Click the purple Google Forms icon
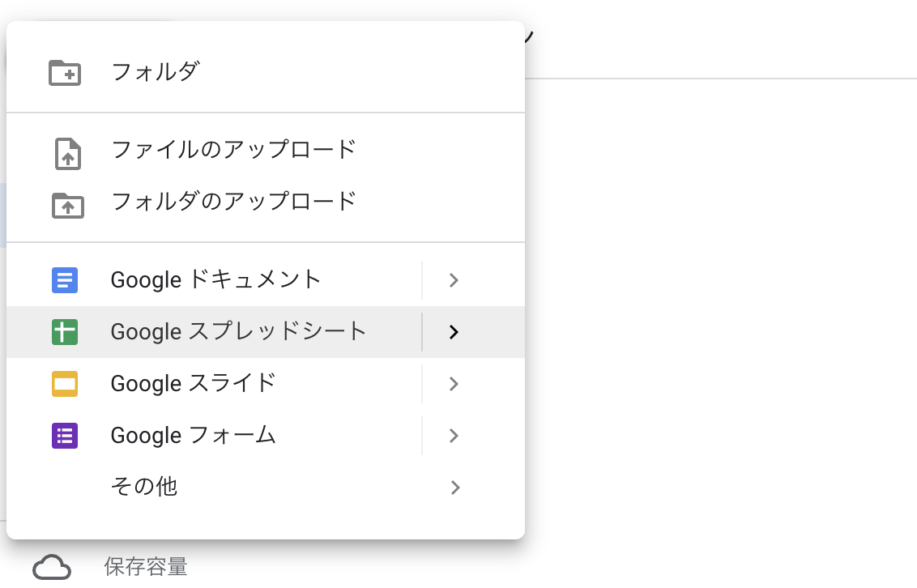This screenshot has width=917, height=588. (x=65, y=436)
